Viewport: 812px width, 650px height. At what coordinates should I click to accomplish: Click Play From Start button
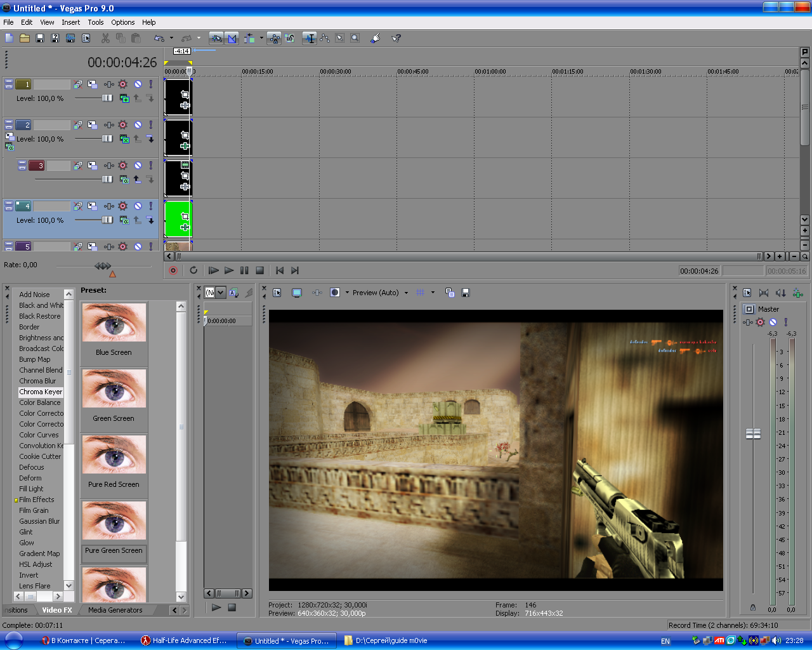pyautogui.click(x=214, y=270)
